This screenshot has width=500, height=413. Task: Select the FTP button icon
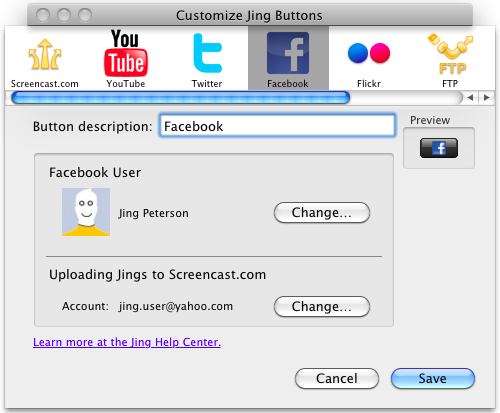point(450,53)
